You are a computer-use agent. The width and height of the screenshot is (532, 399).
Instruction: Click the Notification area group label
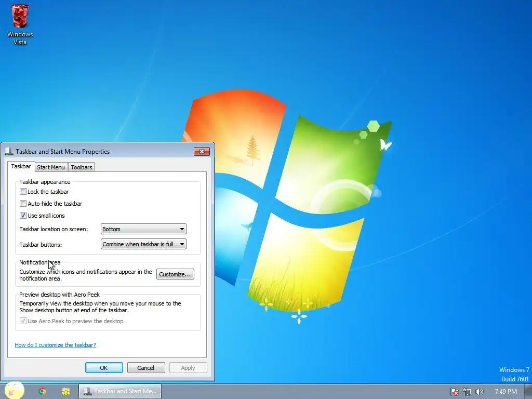click(39, 262)
